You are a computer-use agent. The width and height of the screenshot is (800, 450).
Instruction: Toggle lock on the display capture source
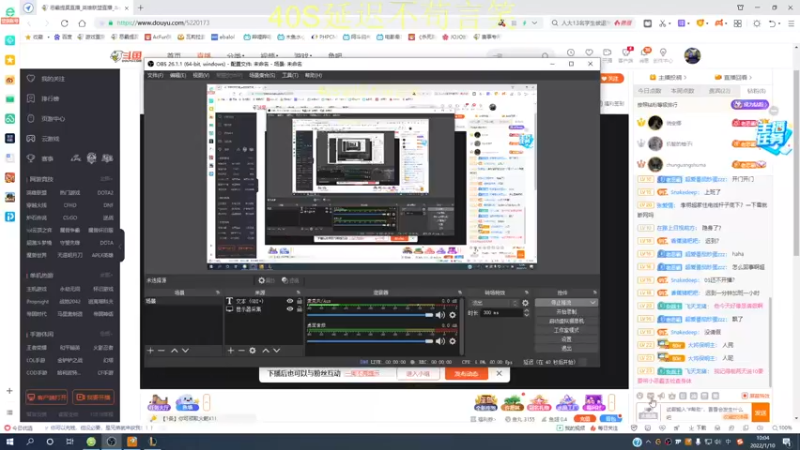[x=299, y=309]
